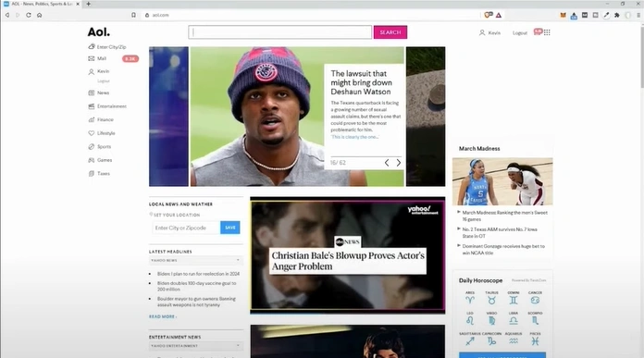644x358 pixels.
Task: Select the Pisces horoscope icon
Action: (x=535, y=340)
